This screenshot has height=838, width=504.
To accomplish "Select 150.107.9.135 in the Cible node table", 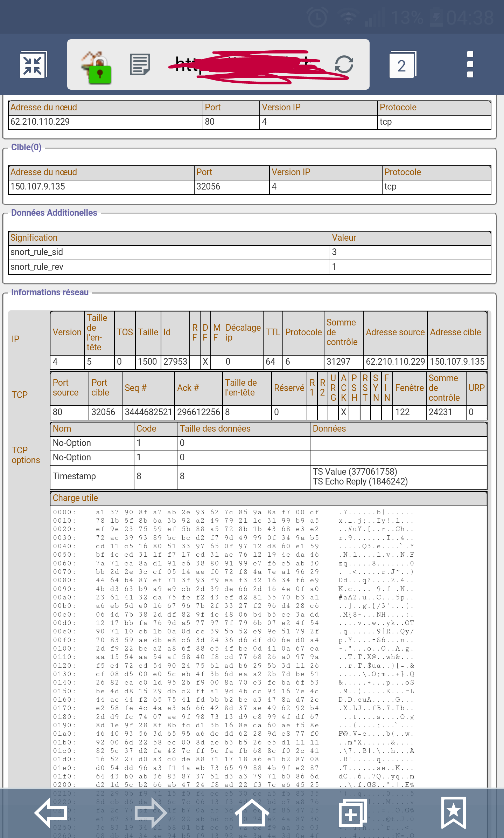I will click(101, 187).
